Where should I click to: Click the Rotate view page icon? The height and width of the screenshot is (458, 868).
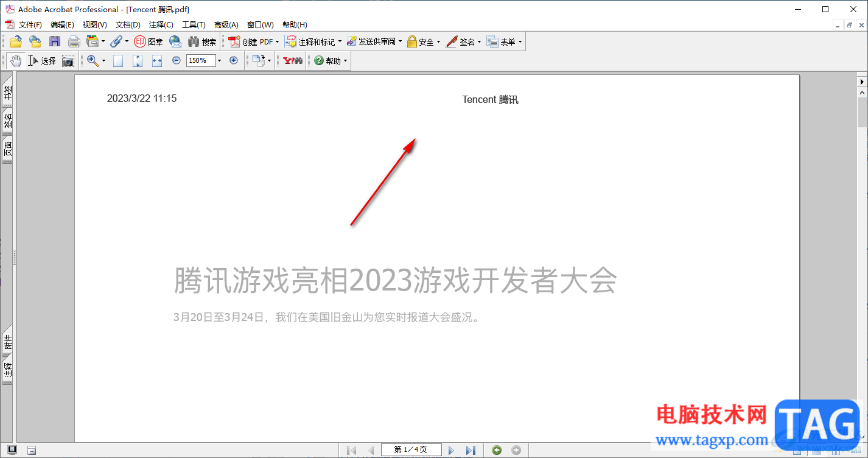(x=259, y=60)
